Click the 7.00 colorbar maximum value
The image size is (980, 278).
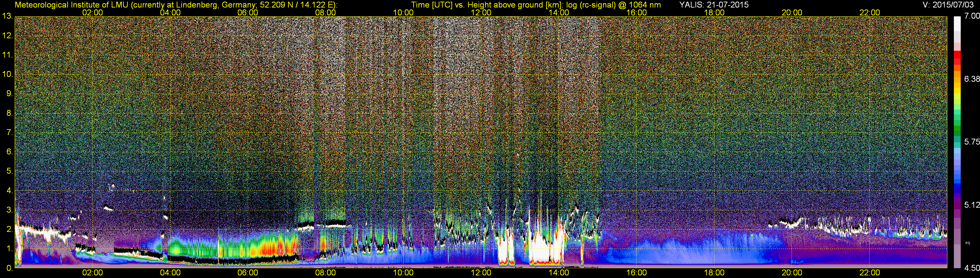point(972,16)
